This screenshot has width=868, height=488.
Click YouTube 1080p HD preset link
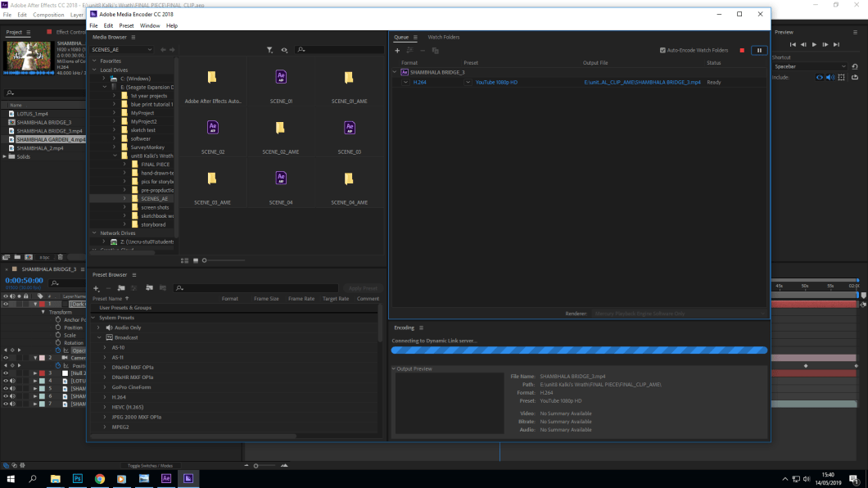pyautogui.click(x=496, y=83)
